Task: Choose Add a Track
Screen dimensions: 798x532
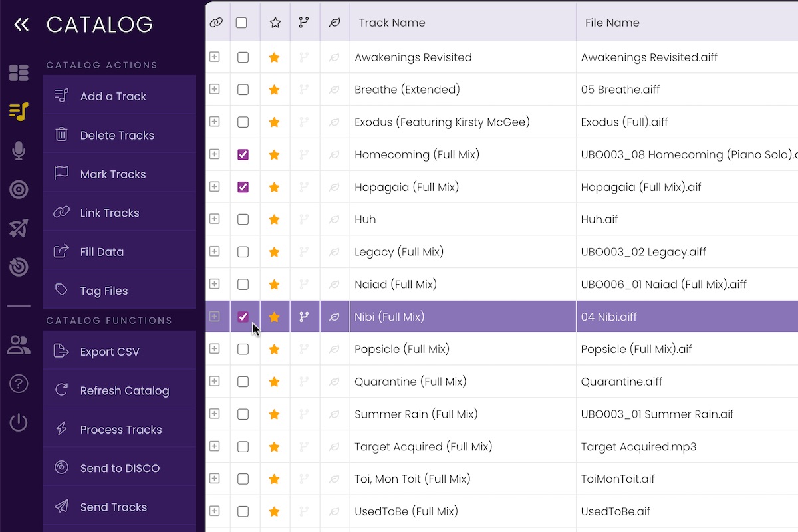Action: 119,96
